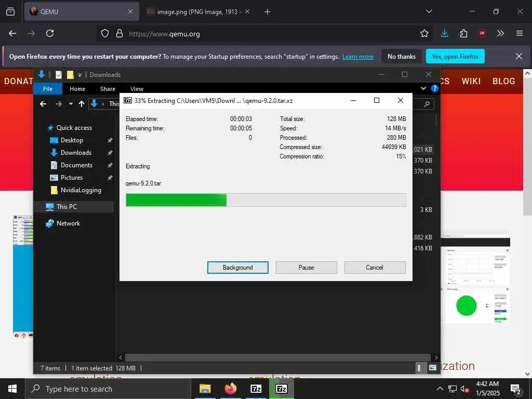Open BLOG link on QEMU site
The width and height of the screenshot is (532, 399).
[503, 81]
